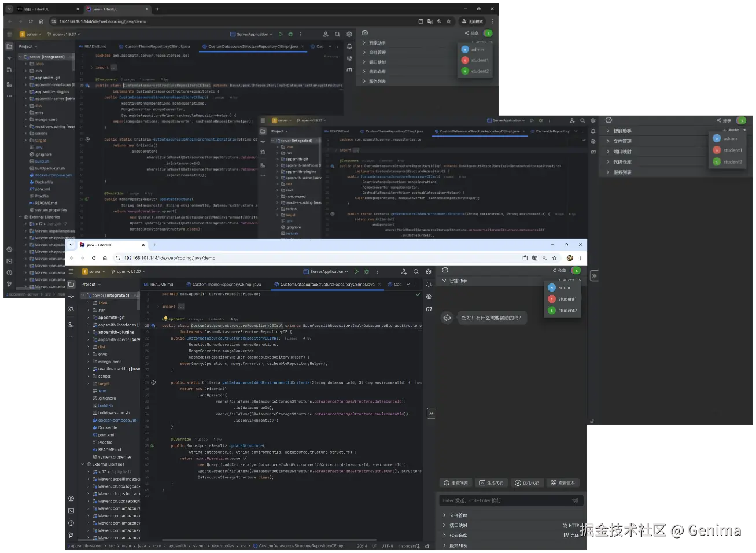Open Terminal tool window in front IDE
The height and width of the screenshot is (553, 756).
[x=71, y=511]
